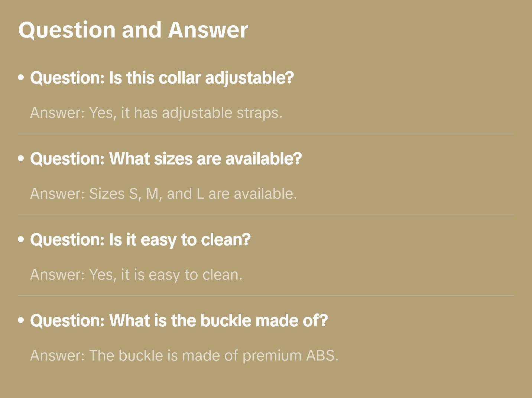Click the bullet beside the buckle question

pyautogui.click(x=21, y=321)
